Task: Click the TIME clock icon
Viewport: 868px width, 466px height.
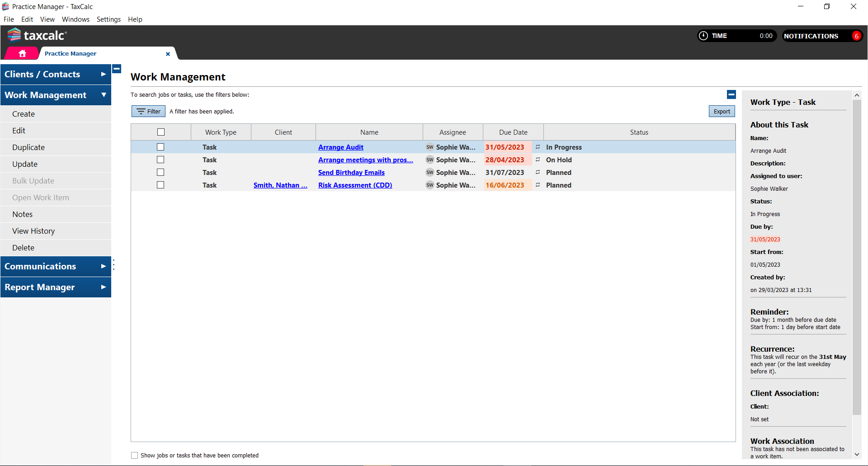Action: (703, 36)
